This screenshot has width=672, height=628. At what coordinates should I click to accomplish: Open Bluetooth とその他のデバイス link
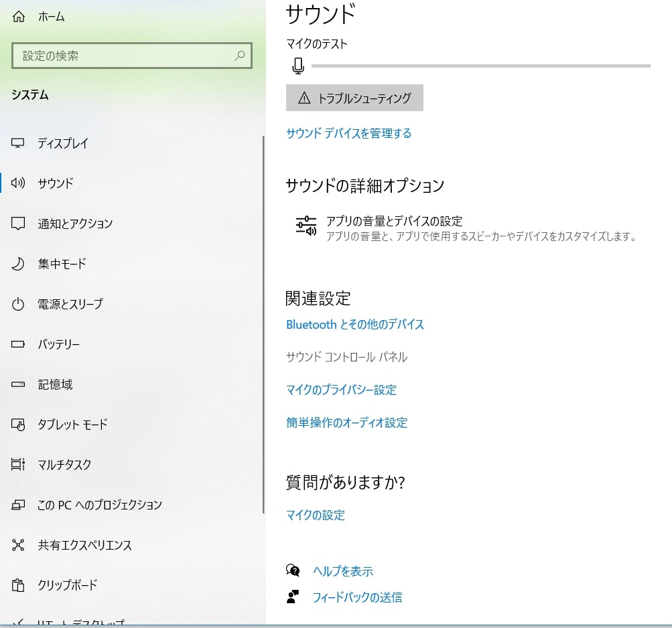[355, 324]
